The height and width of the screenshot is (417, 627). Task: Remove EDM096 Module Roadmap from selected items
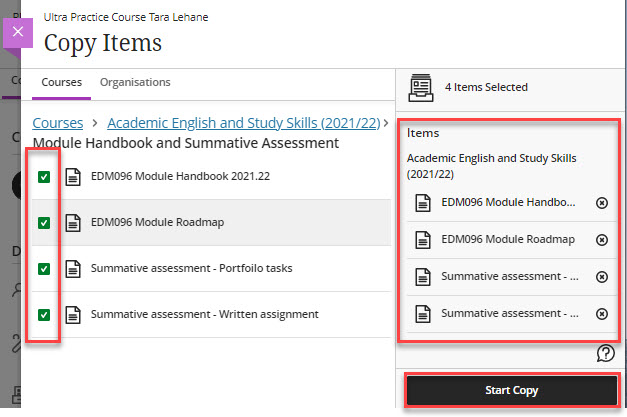coord(601,240)
